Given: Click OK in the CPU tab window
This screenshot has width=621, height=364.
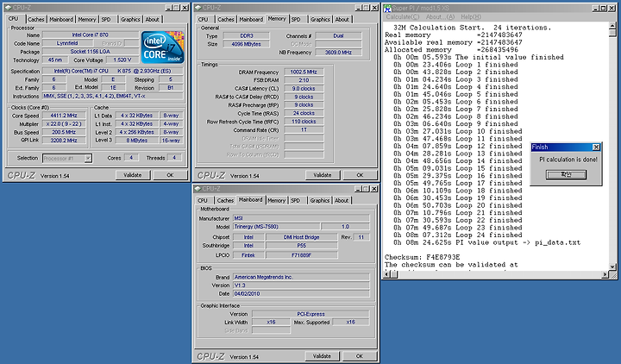Looking at the screenshot, I should [170, 175].
